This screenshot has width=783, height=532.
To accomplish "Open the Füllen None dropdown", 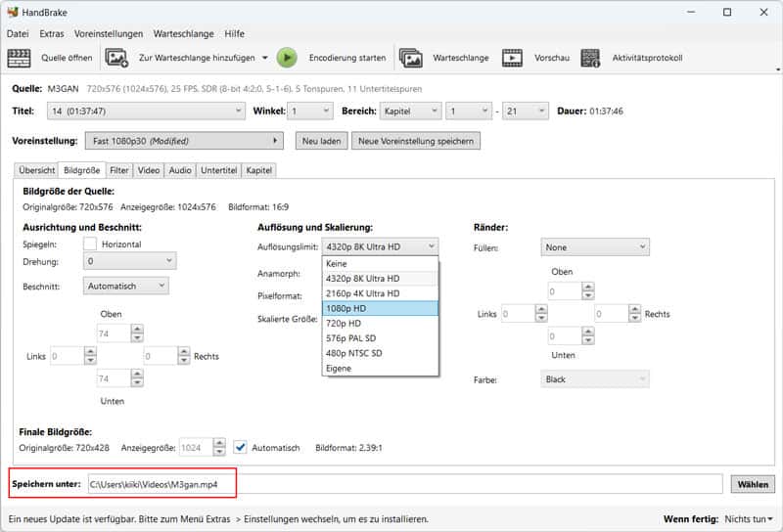I will coord(595,247).
